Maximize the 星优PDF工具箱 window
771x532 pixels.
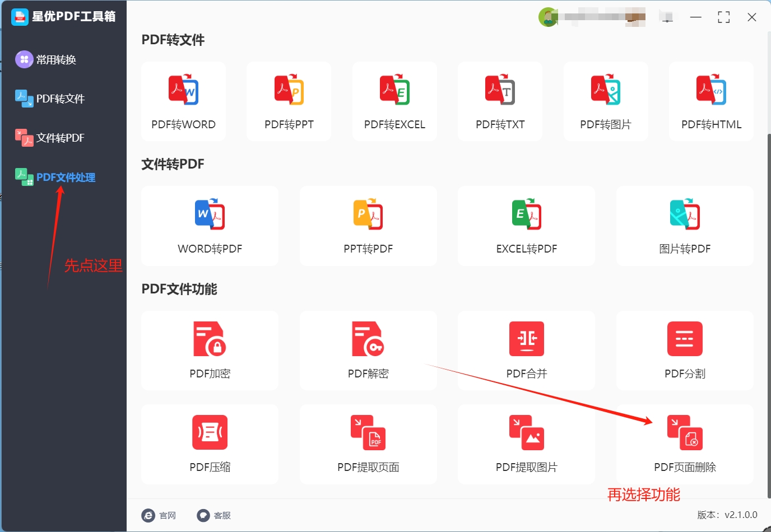724,17
